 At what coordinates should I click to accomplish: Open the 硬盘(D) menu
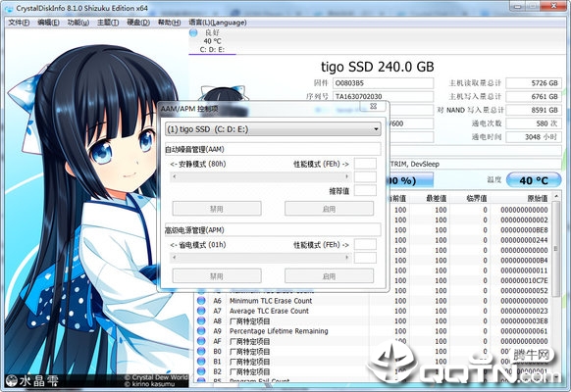point(138,23)
